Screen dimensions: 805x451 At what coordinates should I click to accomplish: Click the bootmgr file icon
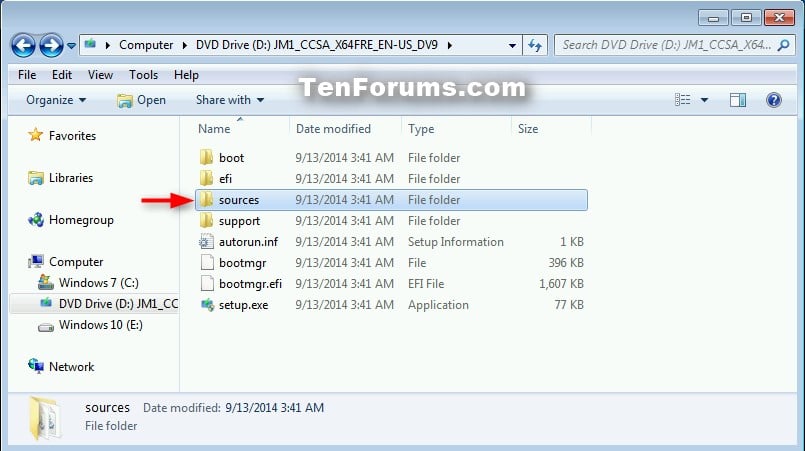pyautogui.click(x=207, y=262)
